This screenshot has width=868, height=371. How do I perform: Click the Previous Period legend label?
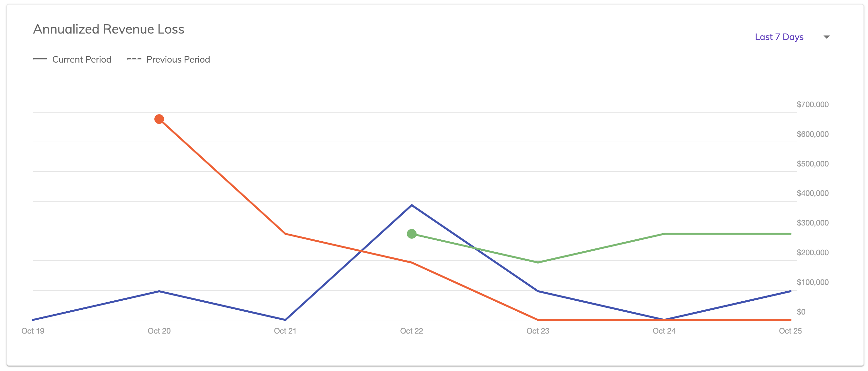pos(178,60)
